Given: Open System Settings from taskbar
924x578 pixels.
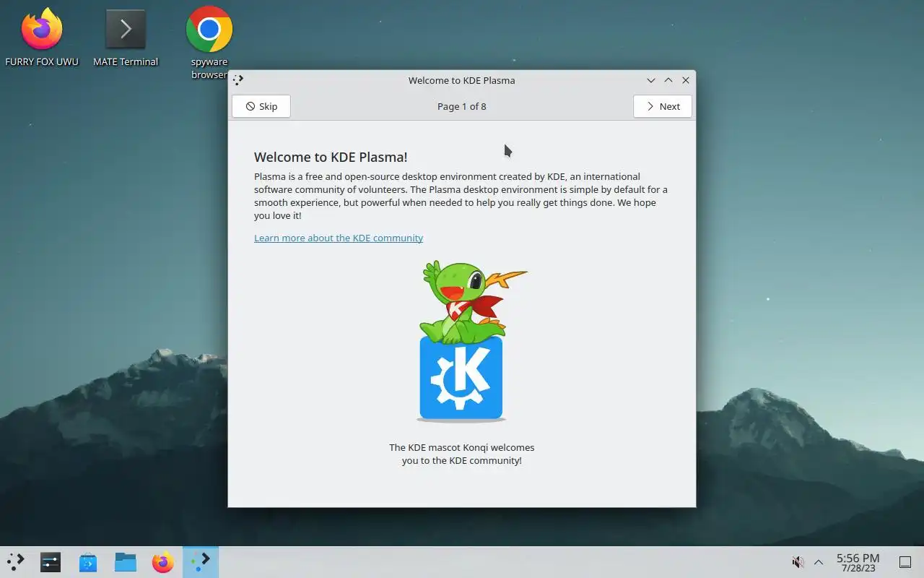Looking at the screenshot, I should click(51, 562).
